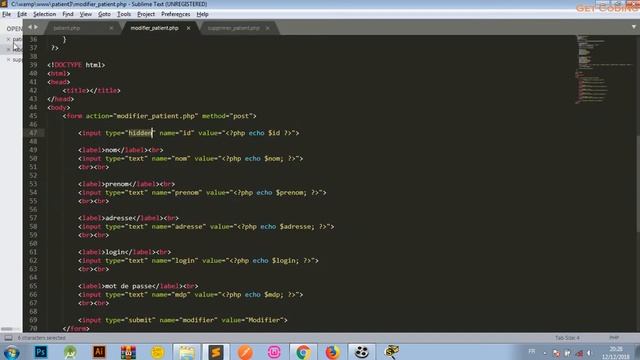Viewport: 640px width, 360px height.
Task: Open the Tab Size selector in status bar
Action: coord(567,338)
